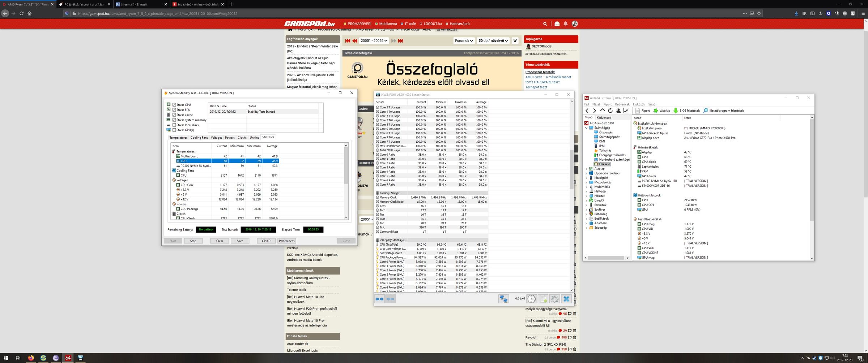Enable Stress GPU(s) checkbox
868x363 pixels.
[174, 130]
